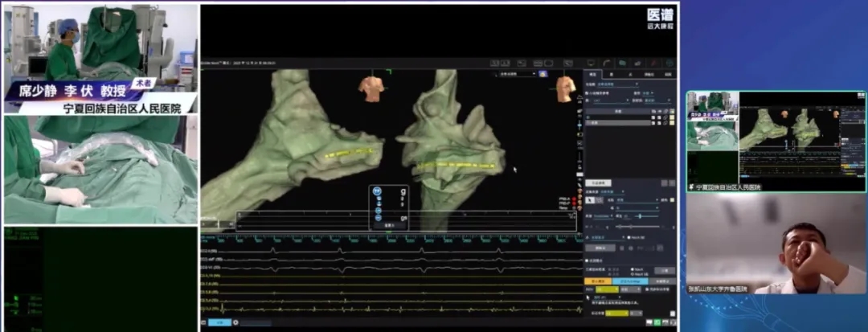Select the upper radio option near bottom panel
The height and width of the screenshot is (332, 868).
click(634, 269)
